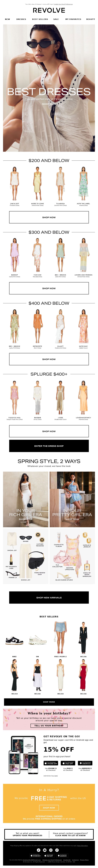Click Shop Now under $200 and Below
The width and height of the screenshot is (98, 868).
tap(49, 217)
